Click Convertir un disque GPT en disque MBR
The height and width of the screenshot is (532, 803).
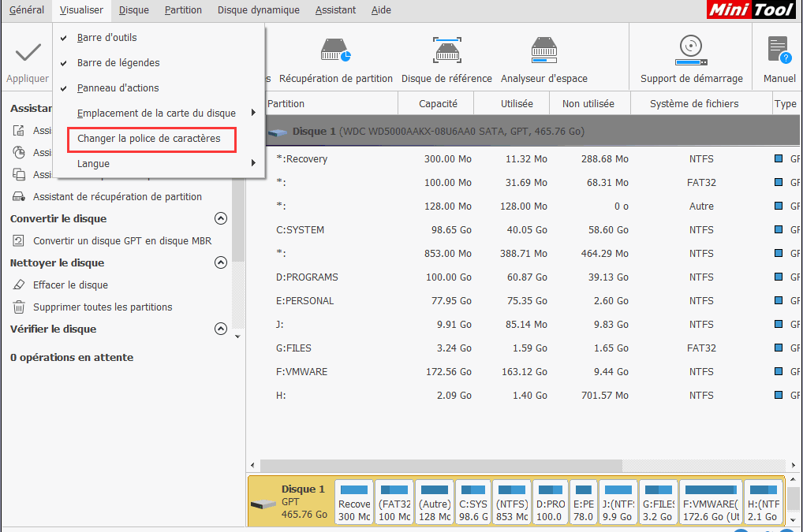(121, 241)
